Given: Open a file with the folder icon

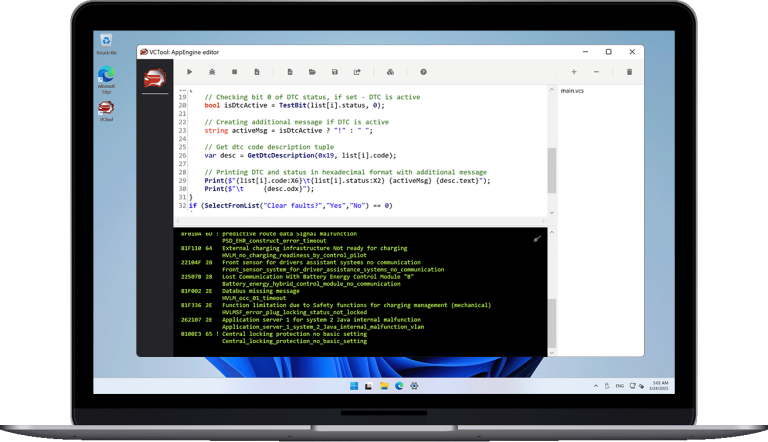Looking at the screenshot, I should (312, 72).
